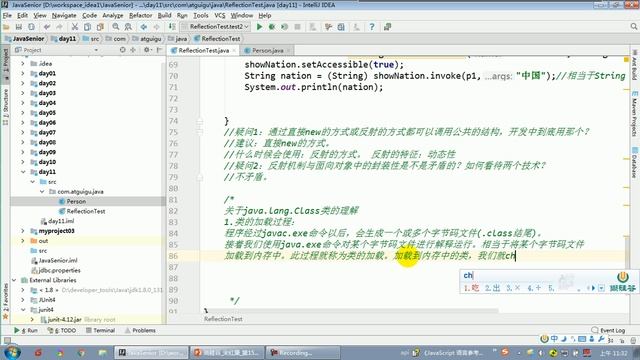Switch to Person.java editor tab
The image size is (640, 360).
[x=267, y=50]
